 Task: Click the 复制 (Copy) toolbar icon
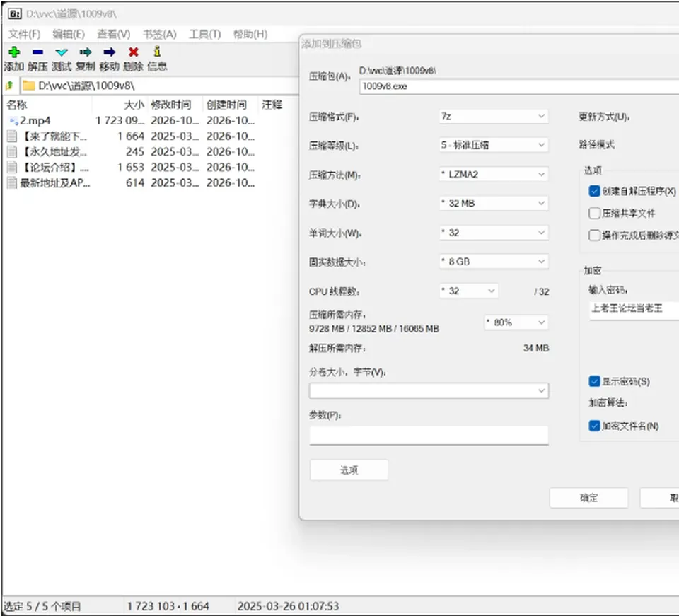pyautogui.click(x=86, y=52)
